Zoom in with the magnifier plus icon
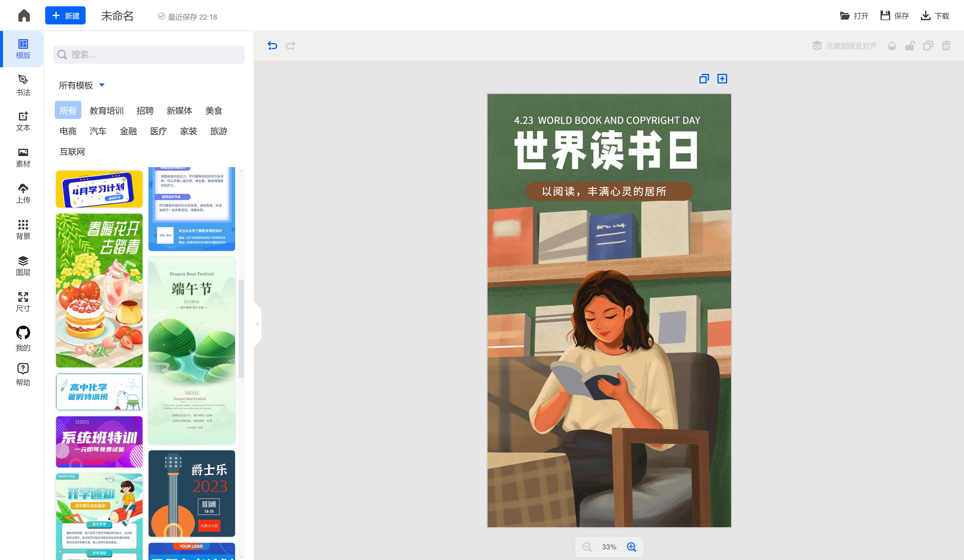 coord(632,547)
